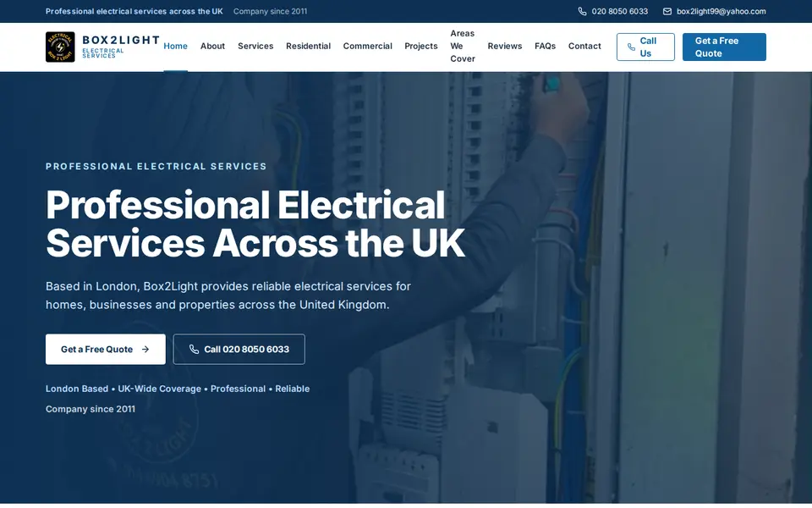Click 'London Based • UK-Wide Coverage' tagline
The height and width of the screenshot is (508, 812).
178,389
